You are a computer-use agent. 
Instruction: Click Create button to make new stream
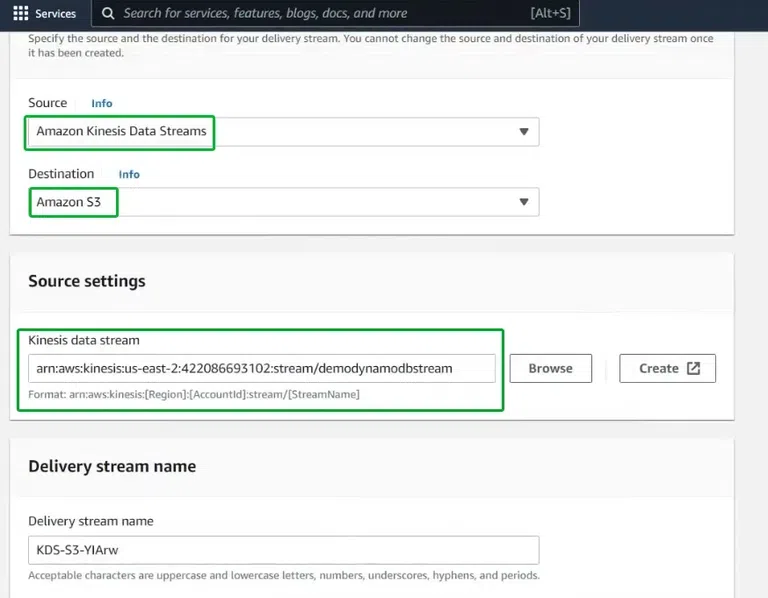tap(667, 368)
